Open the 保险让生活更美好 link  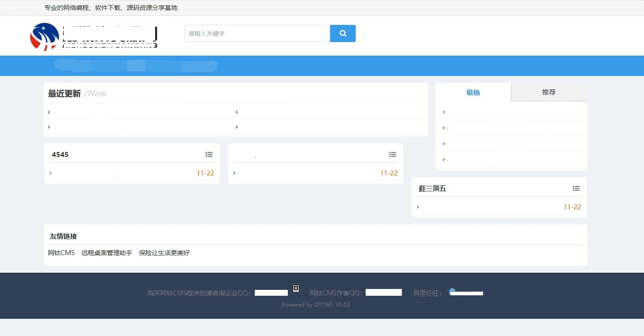pyautogui.click(x=164, y=253)
